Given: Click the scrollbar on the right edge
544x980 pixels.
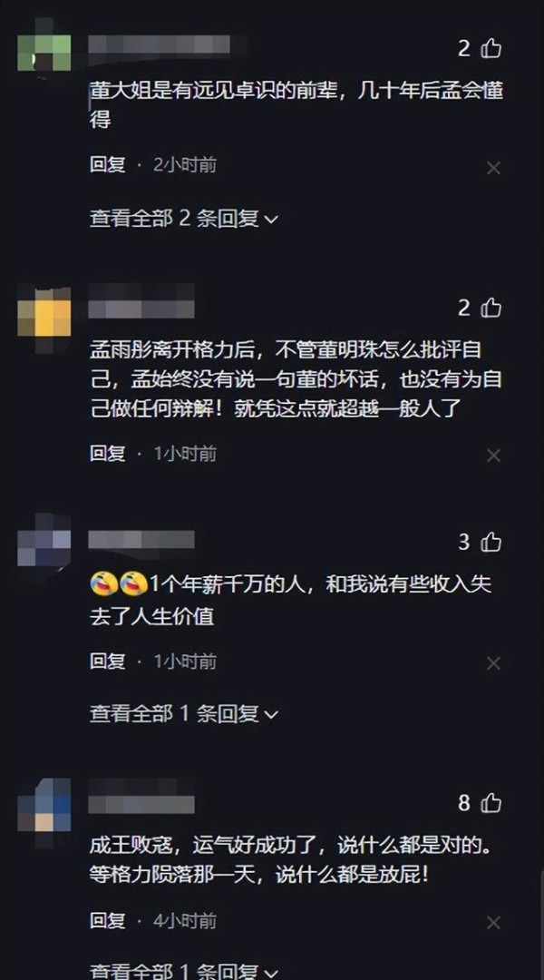Looking at the screenshot, I should pyautogui.click(x=540, y=925).
